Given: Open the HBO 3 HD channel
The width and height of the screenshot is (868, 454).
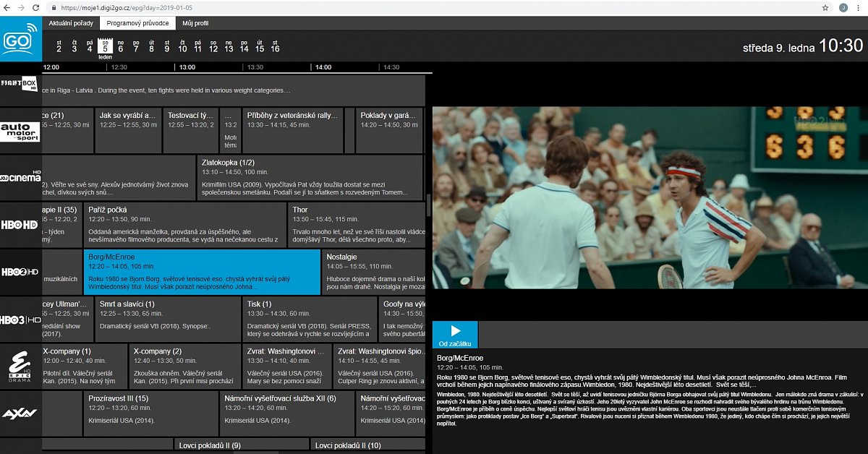Looking at the screenshot, I should click(20, 319).
